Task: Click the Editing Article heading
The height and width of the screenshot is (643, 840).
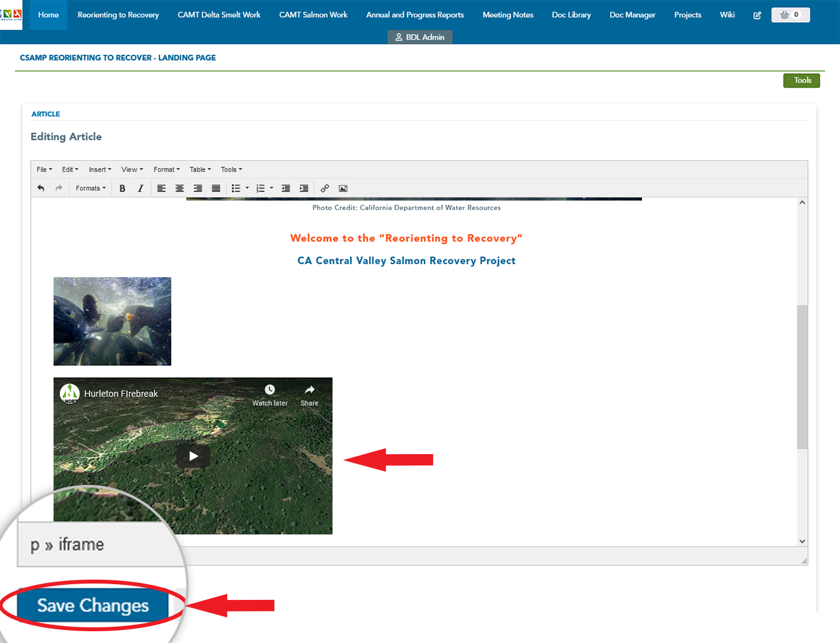Action: point(66,137)
